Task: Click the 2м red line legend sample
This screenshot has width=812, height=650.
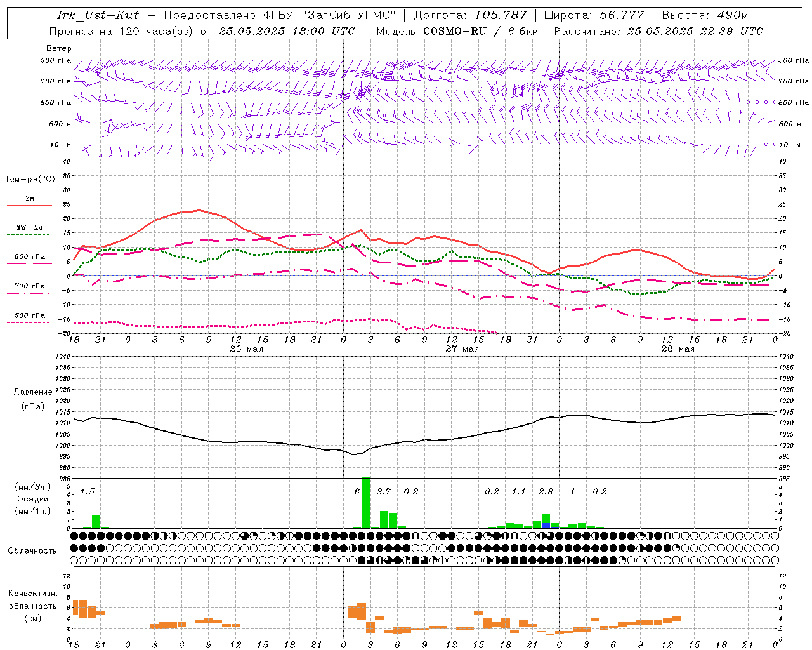Action: click(29, 205)
